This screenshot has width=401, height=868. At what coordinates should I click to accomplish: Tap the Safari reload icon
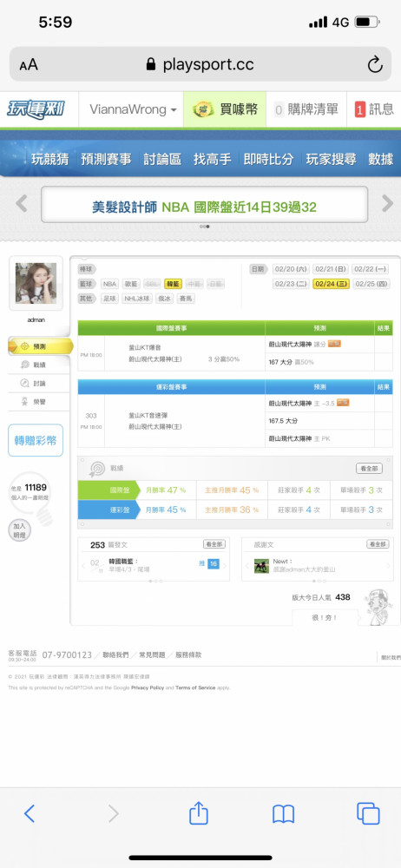[x=375, y=65]
